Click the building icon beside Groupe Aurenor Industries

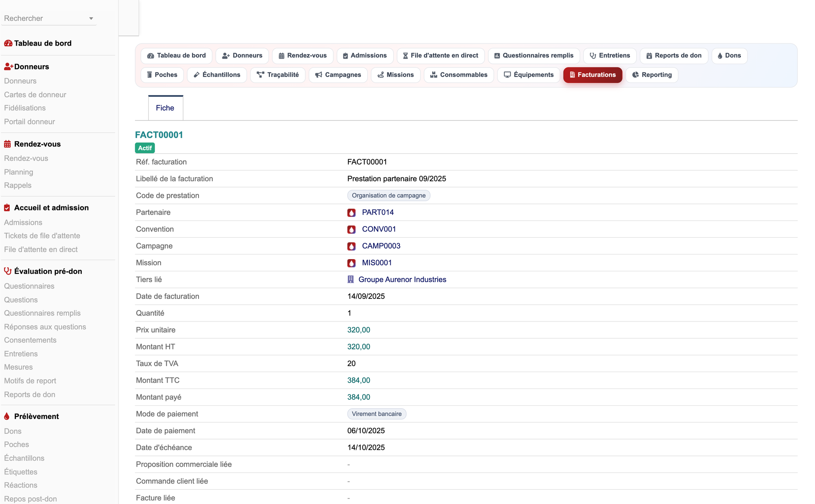coord(351,280)
